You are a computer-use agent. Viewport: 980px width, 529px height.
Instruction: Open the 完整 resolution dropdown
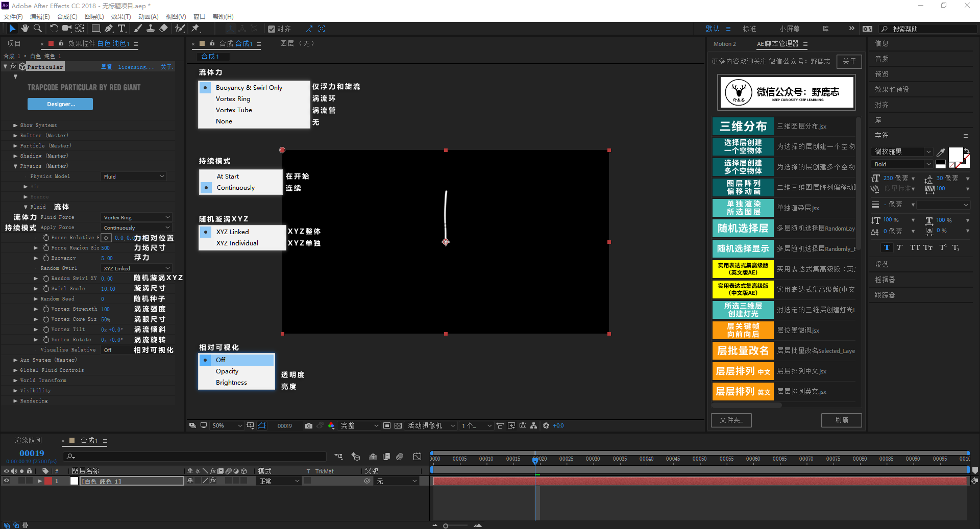point(359,425)
